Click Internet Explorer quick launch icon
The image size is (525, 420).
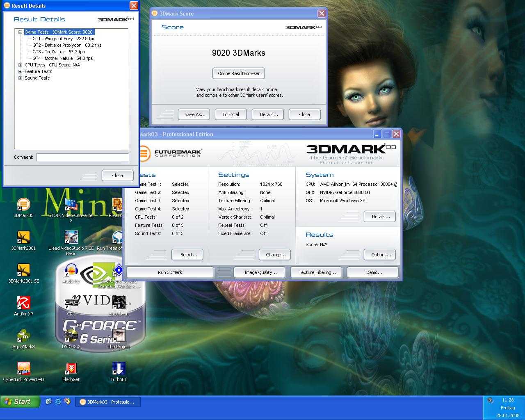[58, 402]
